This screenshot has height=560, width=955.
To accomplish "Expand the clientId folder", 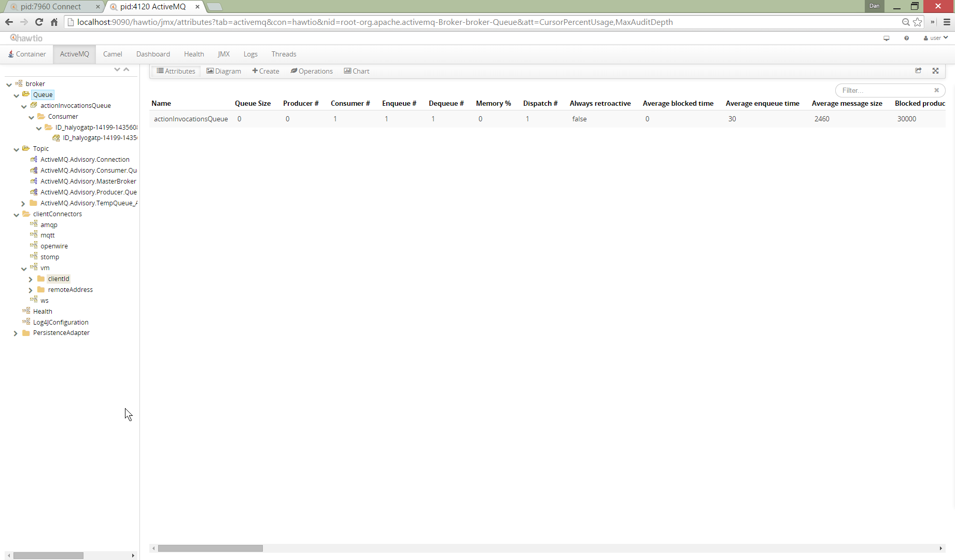I will [31, 279].
